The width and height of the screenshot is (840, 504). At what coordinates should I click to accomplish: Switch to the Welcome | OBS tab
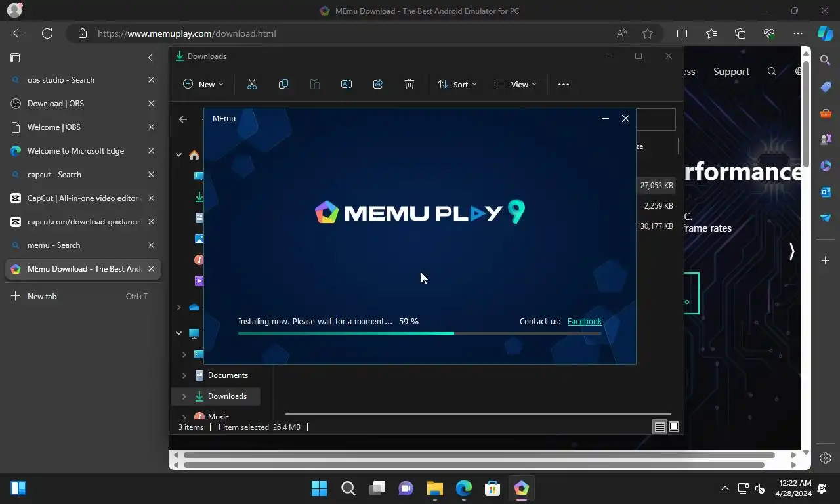point(83,127)
